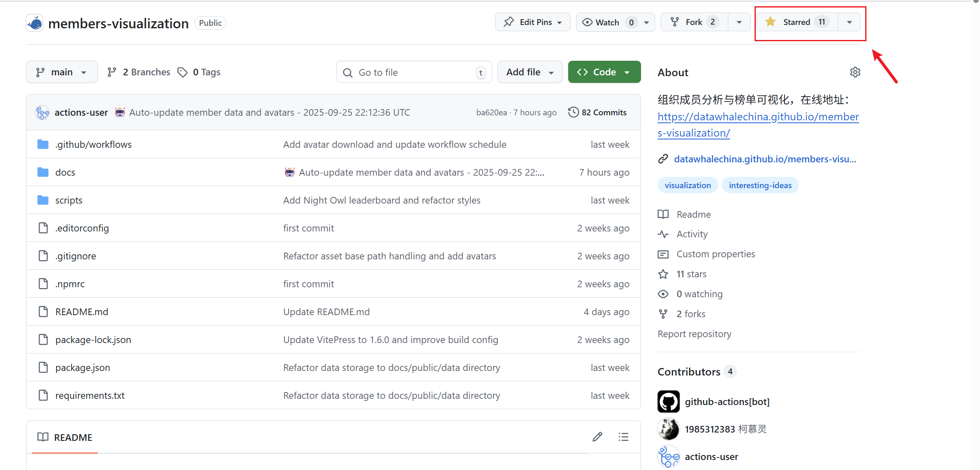Expand the Add file dropdown

tap(530, 72)
